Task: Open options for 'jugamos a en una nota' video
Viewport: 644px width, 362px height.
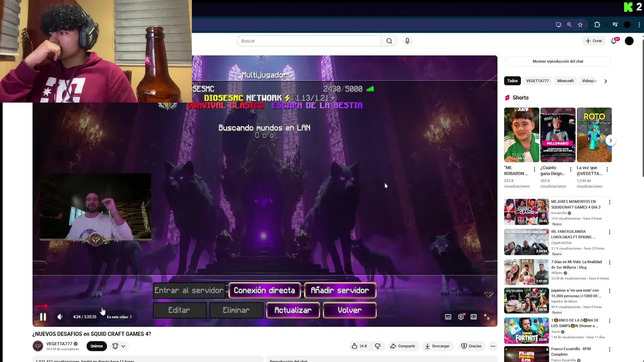Action: click(609, 291)
